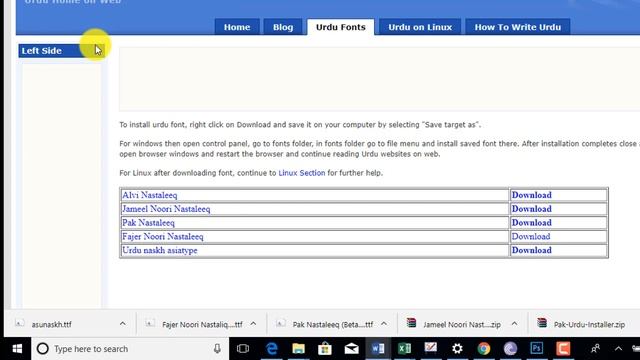Click the Urdu naskh asiatype font name
Image resolution: width=640 pixels, height=360 pixels.
pos(160,251)
